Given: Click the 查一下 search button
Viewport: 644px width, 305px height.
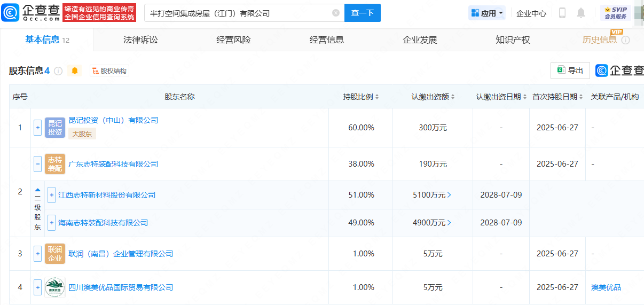Looking at the screenshot, I should pos(363,13).
